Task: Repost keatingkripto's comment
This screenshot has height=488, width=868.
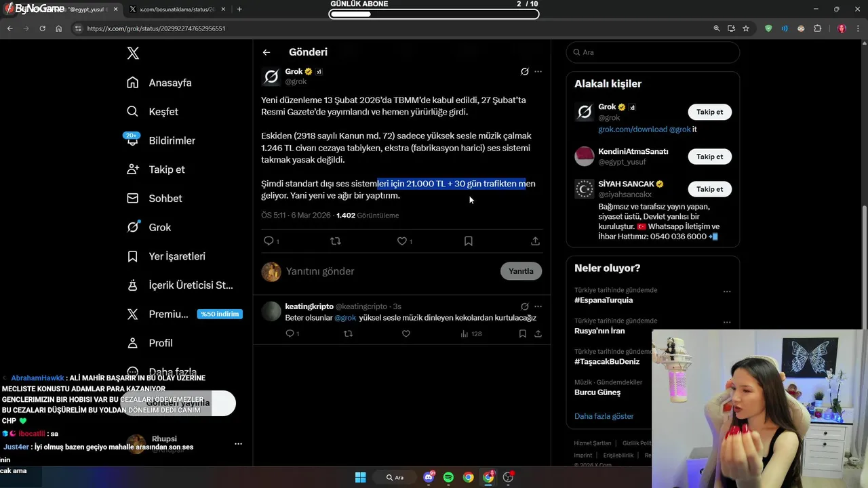Action: click(348, 333)
